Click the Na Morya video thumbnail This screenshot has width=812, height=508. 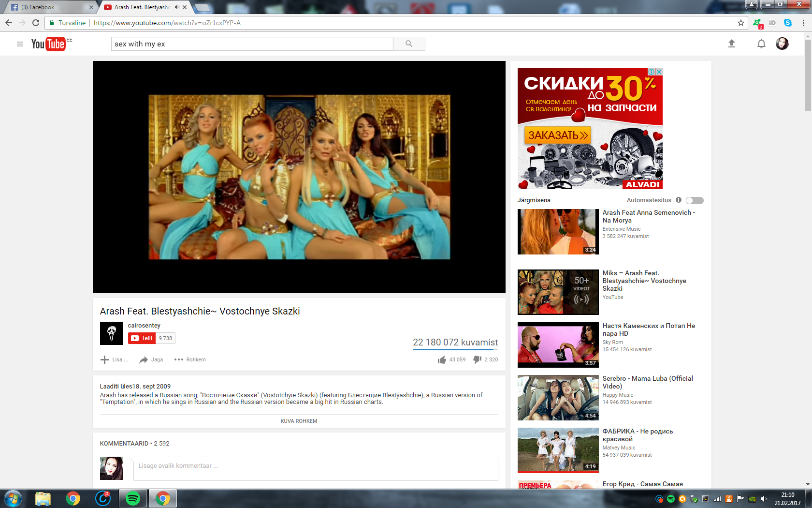(558, 232)
